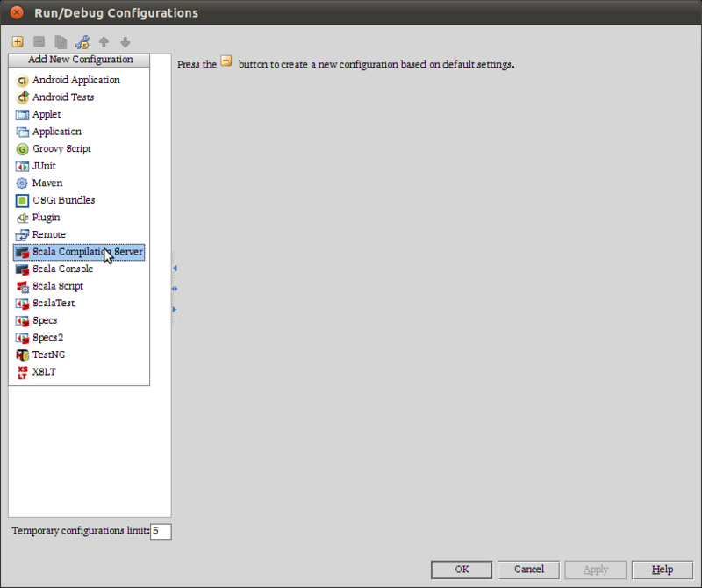The width and height of the screenshot is (702, 588).
Task: Pick Specs from the list
Action: point(79,320)
